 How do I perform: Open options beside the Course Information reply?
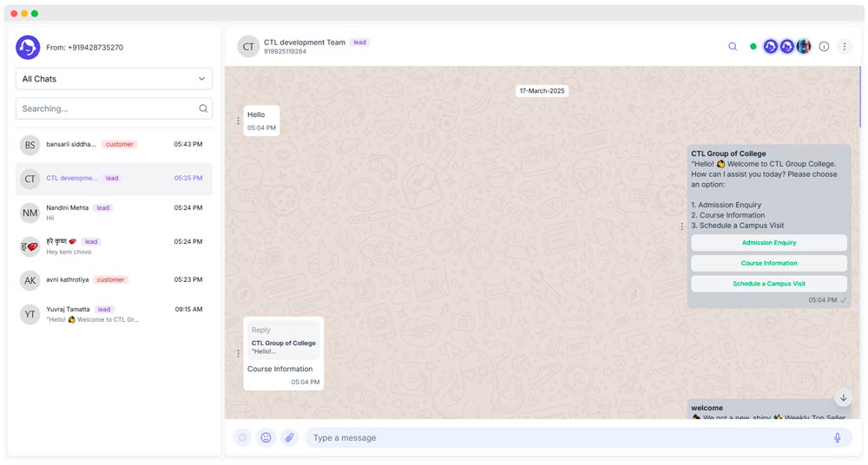click(x=239, y=353)
